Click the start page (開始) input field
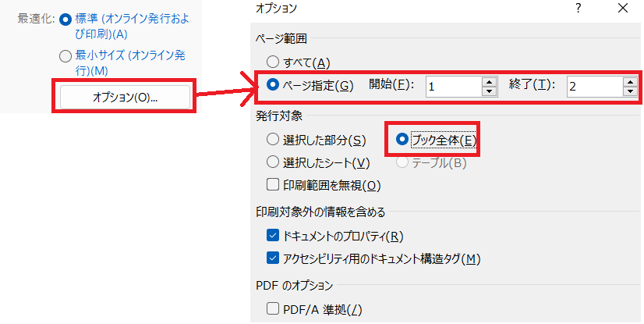 tap(453, 86)
